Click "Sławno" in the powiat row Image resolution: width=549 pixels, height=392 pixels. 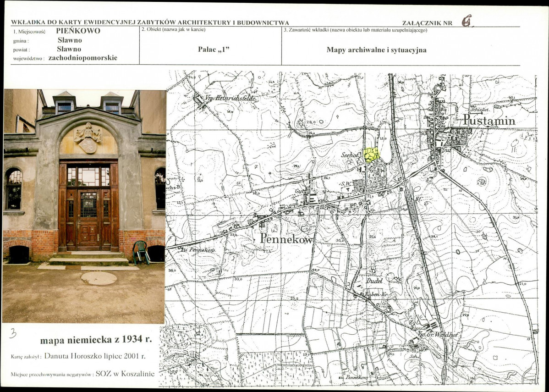pyautogui.click(x=69, y=49)
